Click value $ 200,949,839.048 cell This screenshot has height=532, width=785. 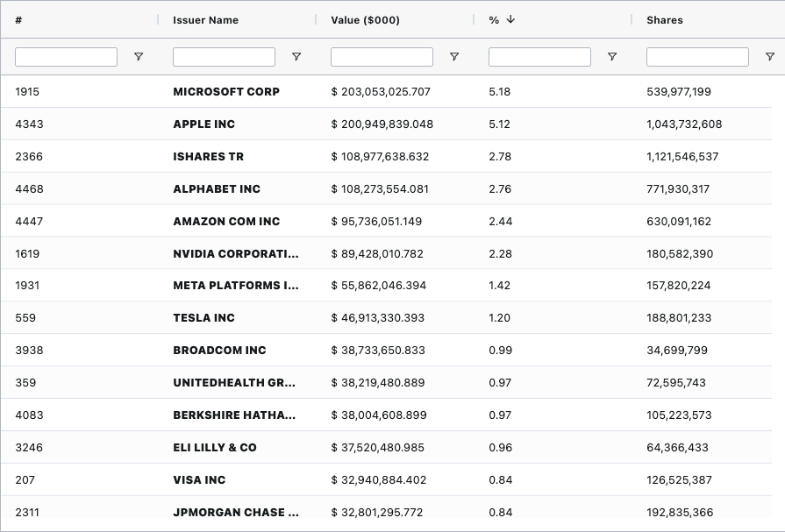coord(382,124)
